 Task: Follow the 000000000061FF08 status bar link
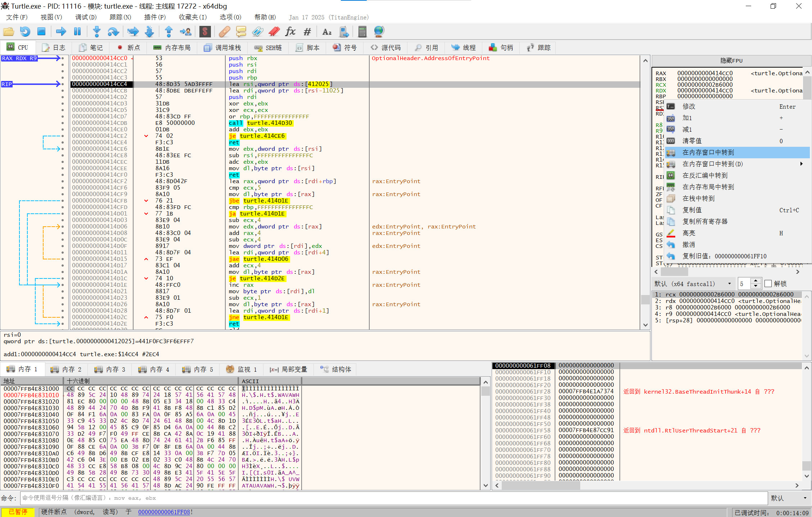[164, 512]
